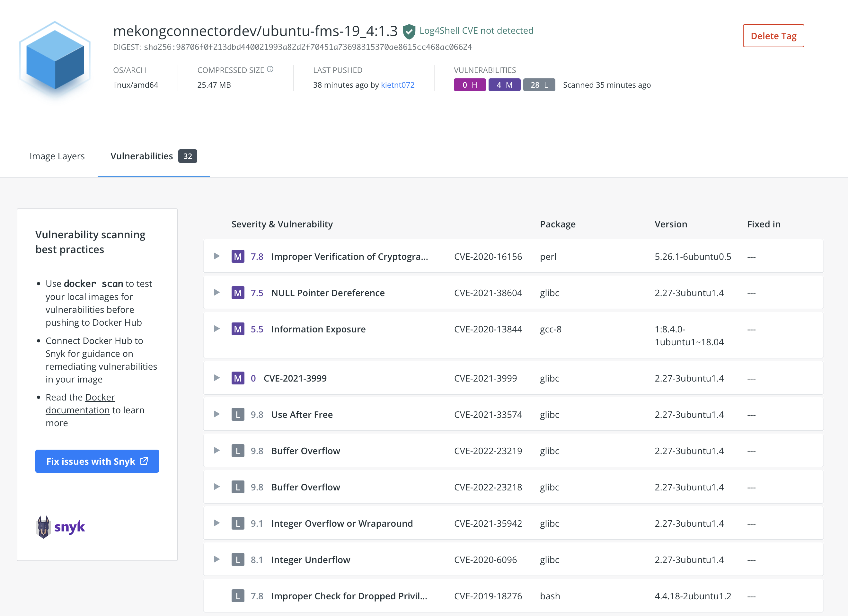Expand the Integer Overflow or Wraparound row
Image resolution: width=848 pixels, height=616 pixels.
pyautogui.click(x=216, y=523)
